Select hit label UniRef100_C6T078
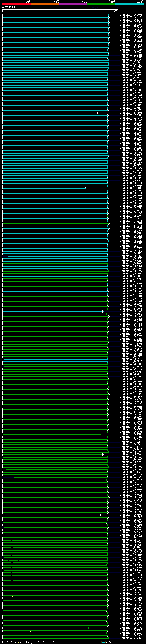 131,17
